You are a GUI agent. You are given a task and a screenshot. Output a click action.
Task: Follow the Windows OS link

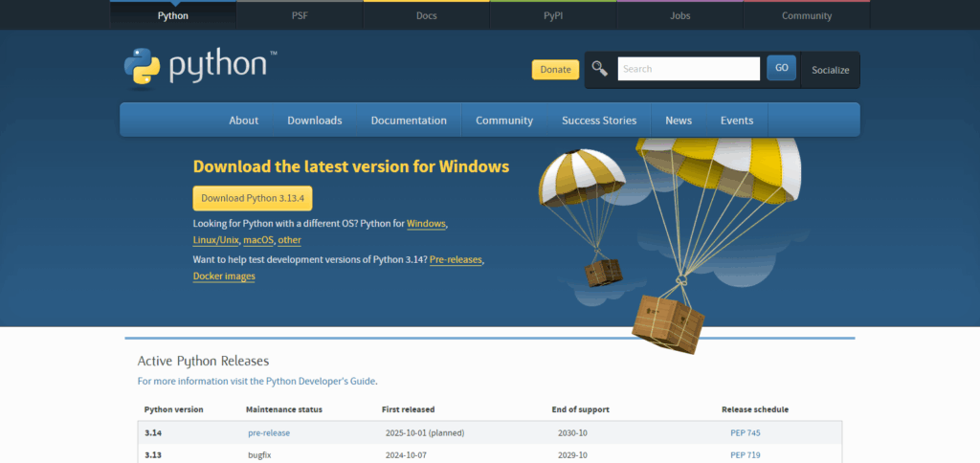click(x=426, y=223)
